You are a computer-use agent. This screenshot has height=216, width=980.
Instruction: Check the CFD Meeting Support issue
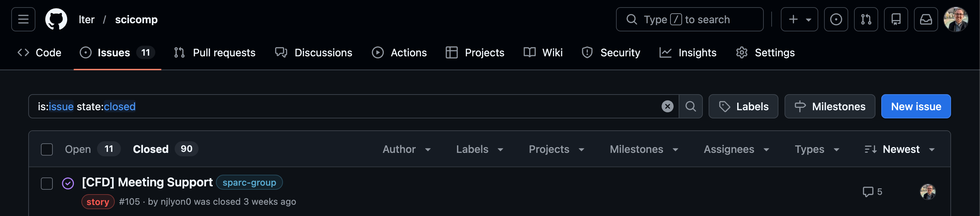click(47, 184)
